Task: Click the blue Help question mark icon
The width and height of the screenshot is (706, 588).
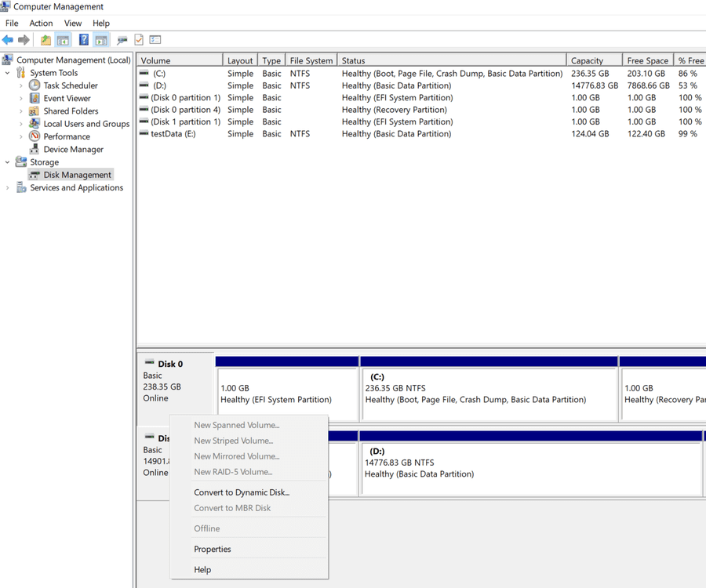Action: (84, 39)
